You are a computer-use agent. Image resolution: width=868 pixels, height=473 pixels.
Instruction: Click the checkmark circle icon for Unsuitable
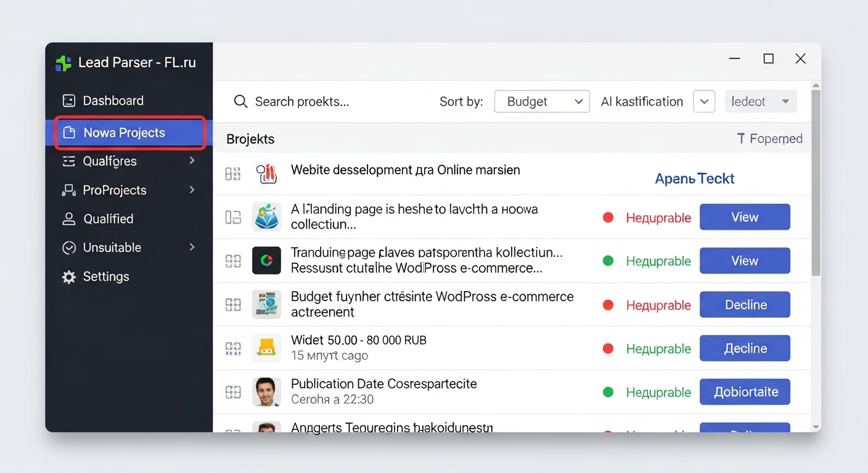pyautogui.click(x=69, y=248)
